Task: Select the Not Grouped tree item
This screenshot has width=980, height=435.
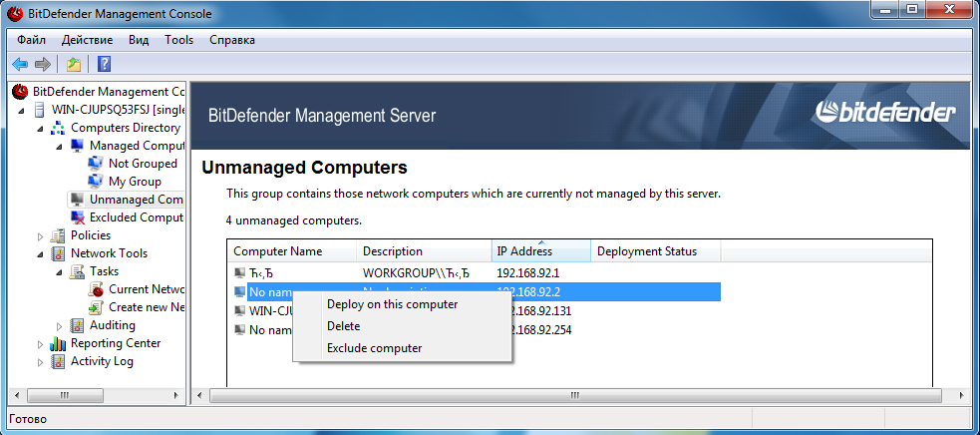Action: [143, 164]
